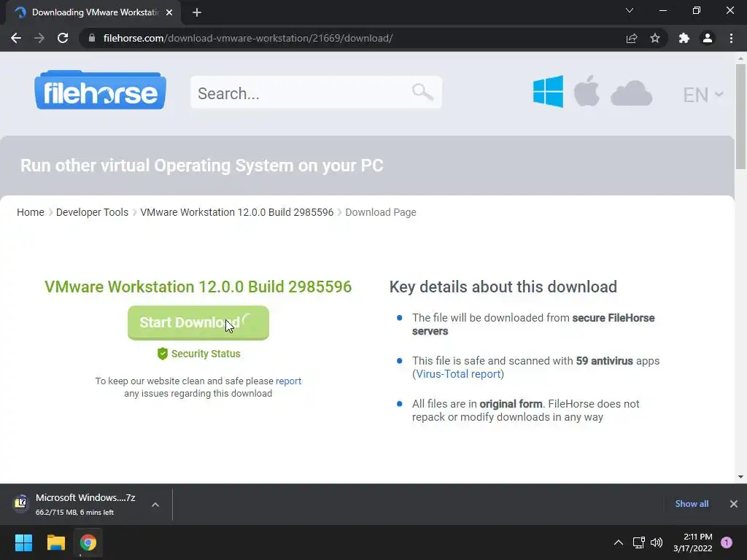
Task: Close the downloads bar
Action: (734, 504)
